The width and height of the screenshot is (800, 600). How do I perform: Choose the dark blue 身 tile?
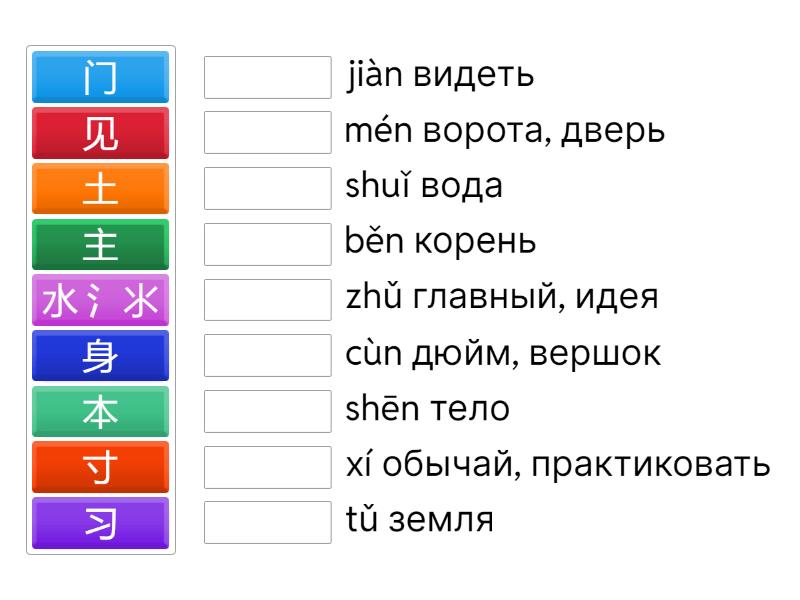click(100, 356)
